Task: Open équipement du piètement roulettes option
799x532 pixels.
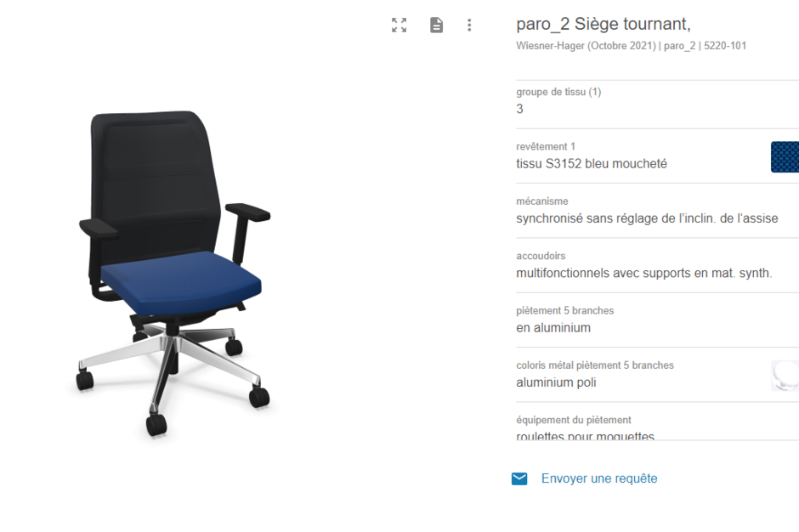Action: [657, 427]
